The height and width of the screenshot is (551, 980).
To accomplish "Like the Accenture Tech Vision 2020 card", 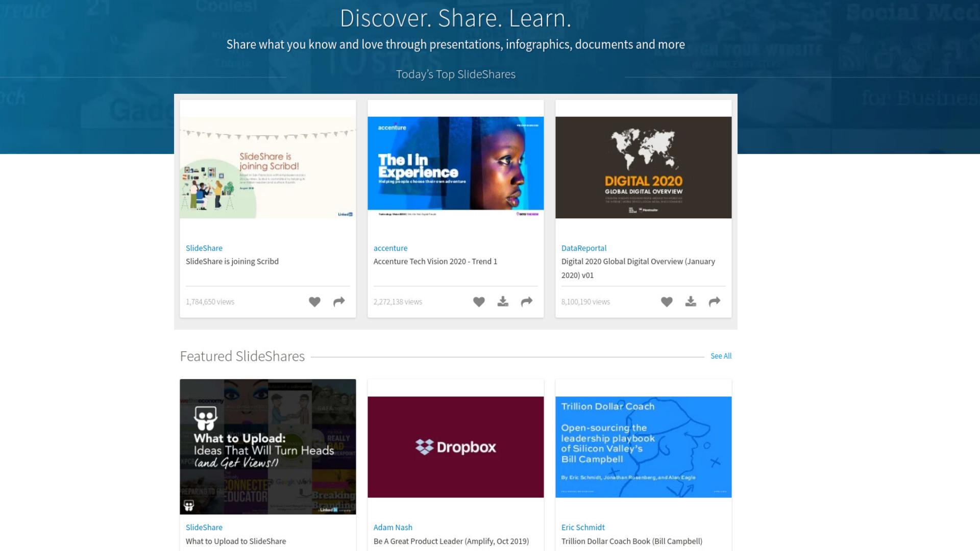I will pyautogui.click(x=479, y=302).
